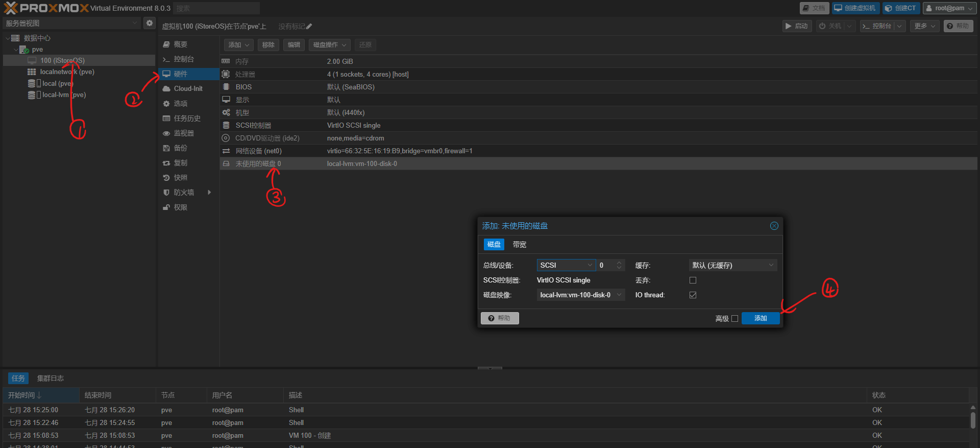Screen dimensions: 980x448
Task: Click the SCSI controller database icon
Action: click(226, 125)
